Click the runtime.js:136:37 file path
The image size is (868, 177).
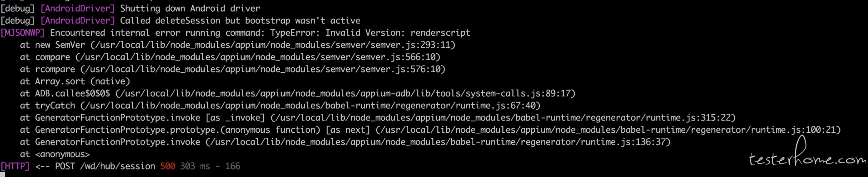(438, 142)
